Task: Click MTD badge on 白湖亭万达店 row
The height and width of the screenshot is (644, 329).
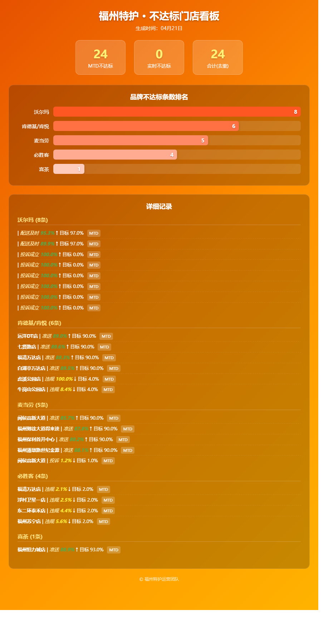Action: (114, 369)
